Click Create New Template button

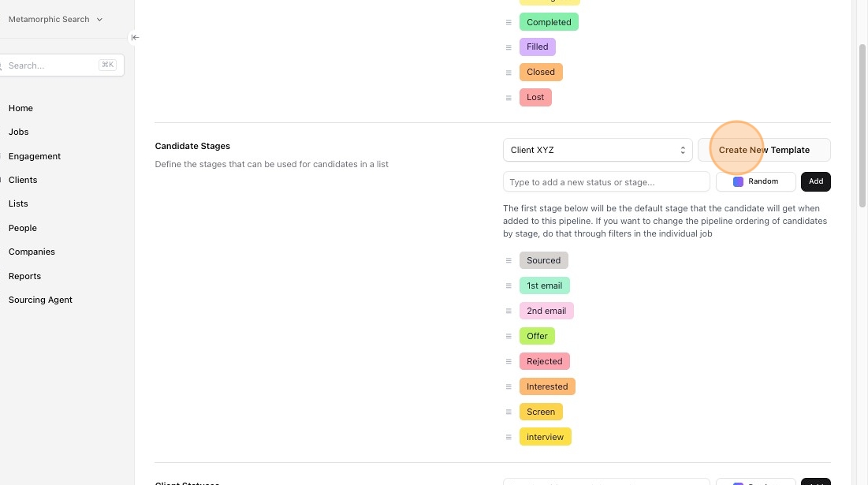[x=763, y=150]
